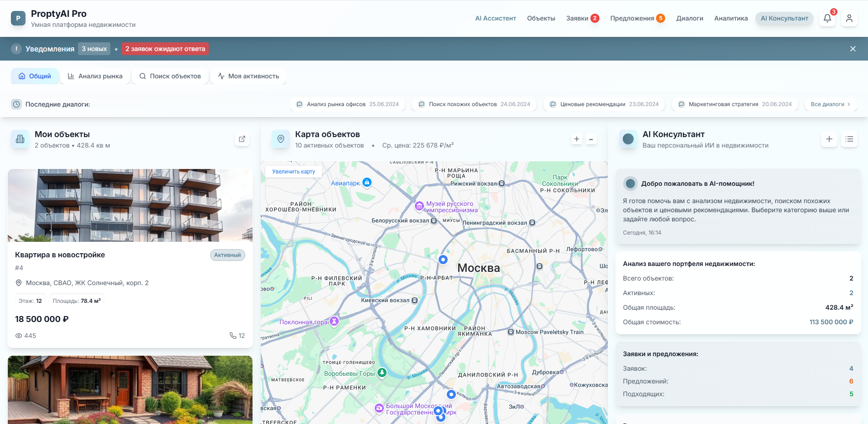Click the location pin next to Москва, СВАО address

(19, 283)
